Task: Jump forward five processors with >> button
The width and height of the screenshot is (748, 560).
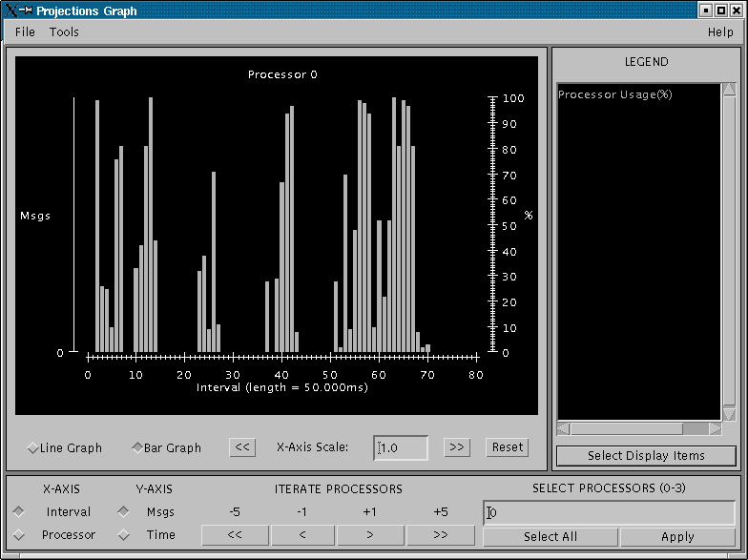Action: (440, 536)
